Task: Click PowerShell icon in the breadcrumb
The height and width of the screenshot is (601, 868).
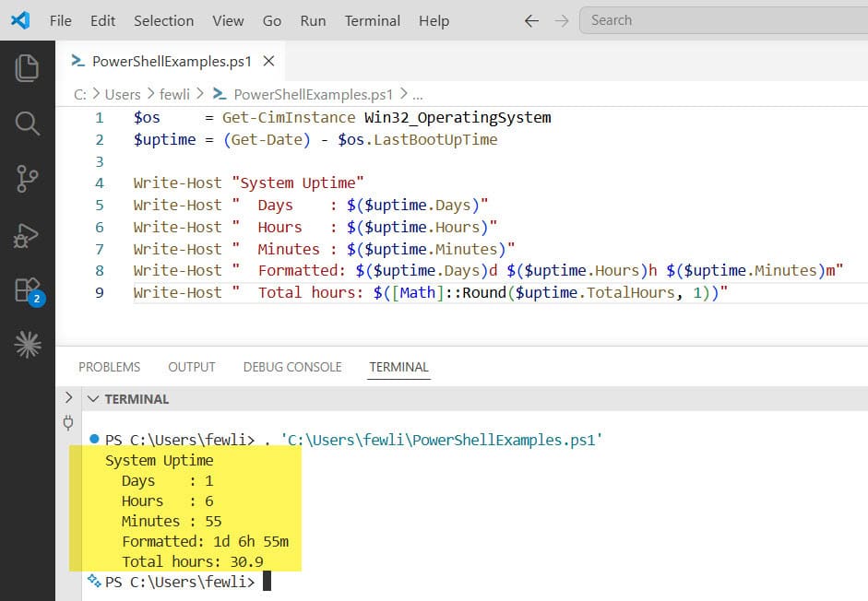Action: coord(220,94)
